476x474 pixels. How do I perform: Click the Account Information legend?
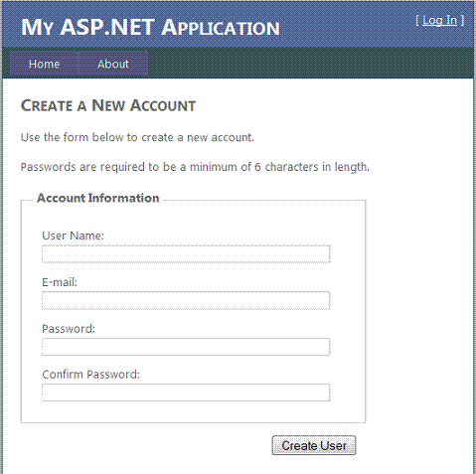click(x=98, y=198)
